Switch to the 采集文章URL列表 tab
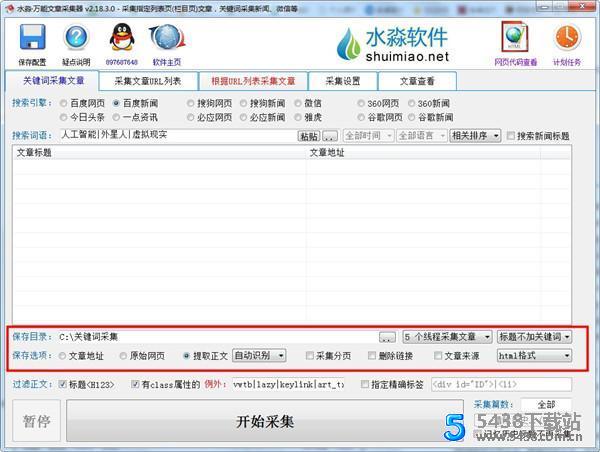Image resolution: width=600 pixels, height=452 pixels. 148,81
